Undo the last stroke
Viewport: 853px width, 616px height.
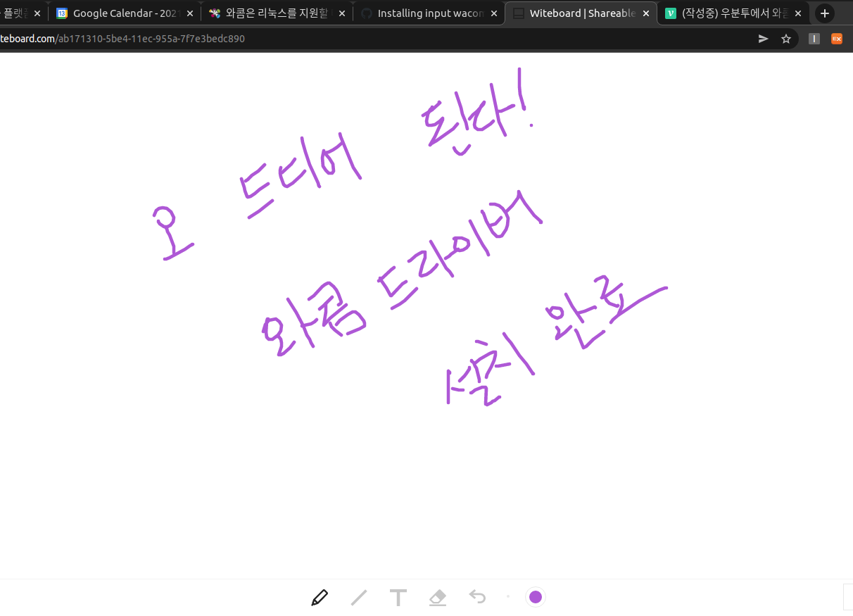click(478, 598)
